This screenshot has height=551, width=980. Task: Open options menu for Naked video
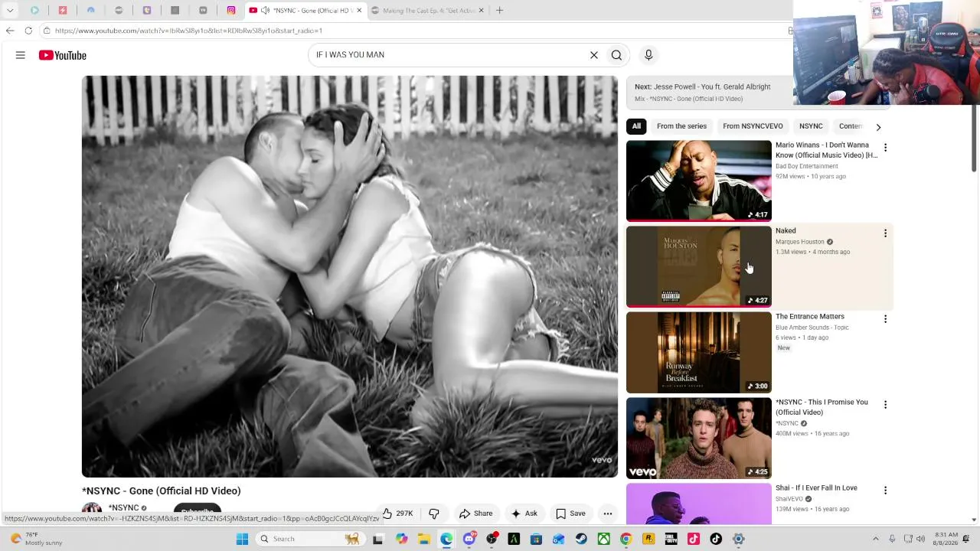(885, 233)
